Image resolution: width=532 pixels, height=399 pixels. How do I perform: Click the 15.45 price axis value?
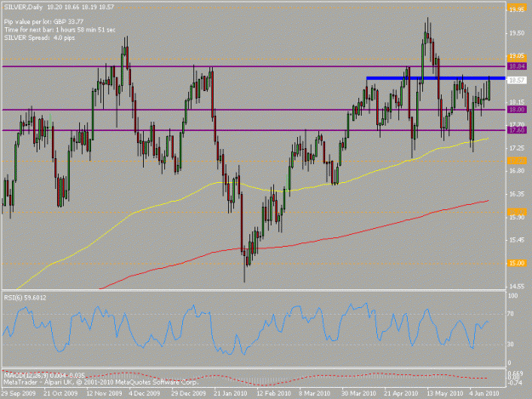click(517, 240)
